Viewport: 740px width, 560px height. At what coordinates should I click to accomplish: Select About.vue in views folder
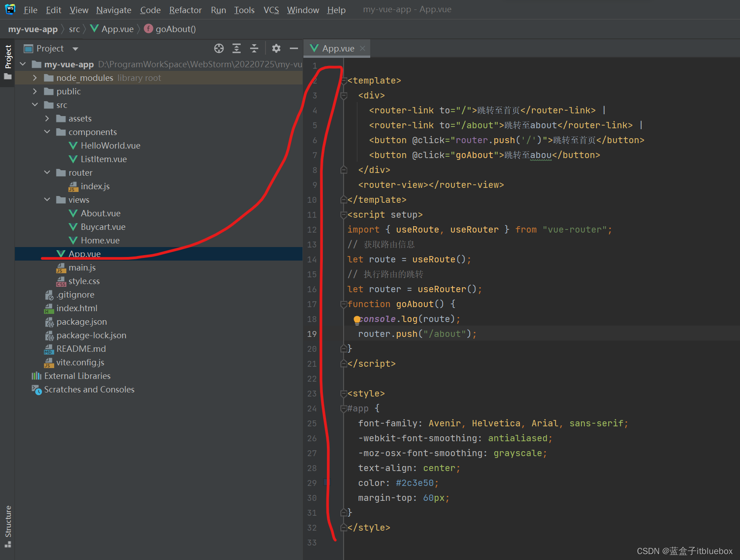[101, 213]
